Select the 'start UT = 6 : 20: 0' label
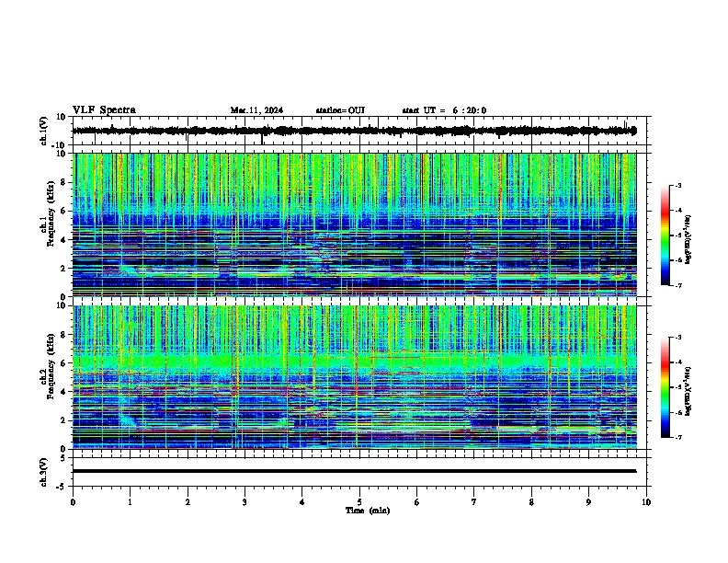The height and width of the screenshot is (563, 728). pyautogui.click(x=444, y=110)
